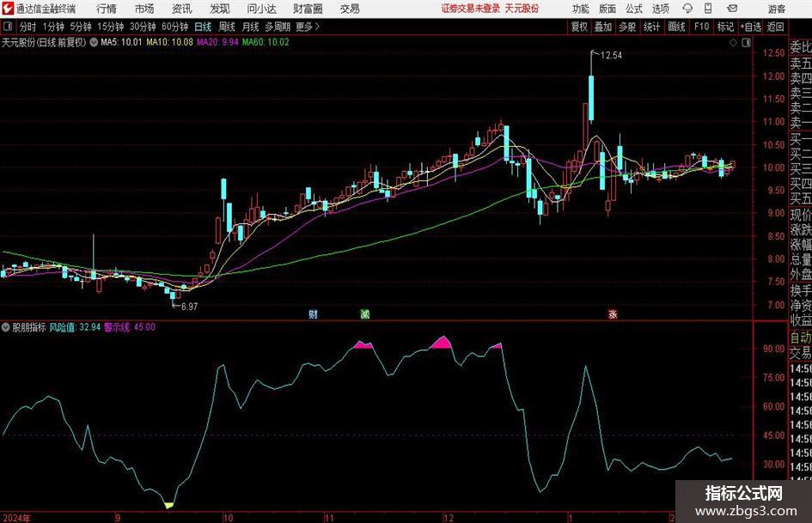
Task: Click the 复权 toolbar button
Action: [x=579, y=27]
